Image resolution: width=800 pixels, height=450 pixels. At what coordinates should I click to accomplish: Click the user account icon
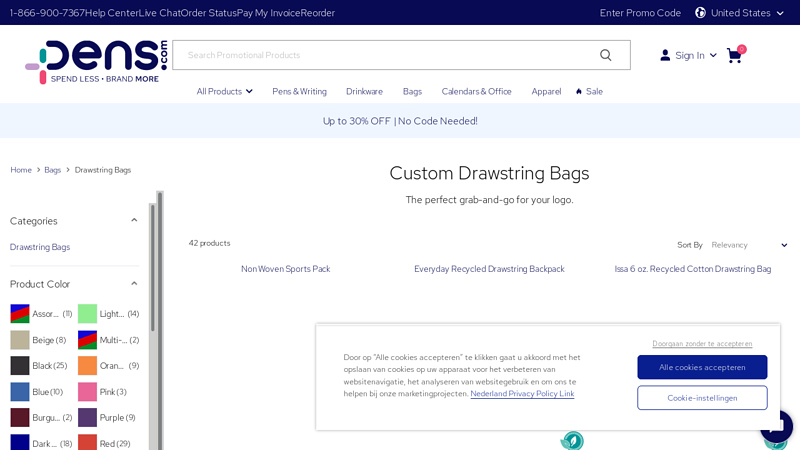coord(665,55)
